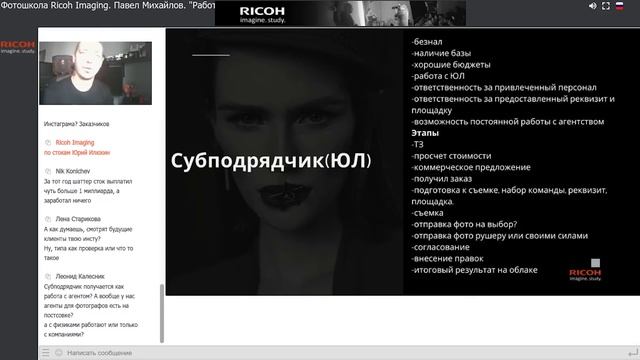640x360 pixels.
Task: Click the chat icon beside Лена Старикова
Action: (48, 219)
